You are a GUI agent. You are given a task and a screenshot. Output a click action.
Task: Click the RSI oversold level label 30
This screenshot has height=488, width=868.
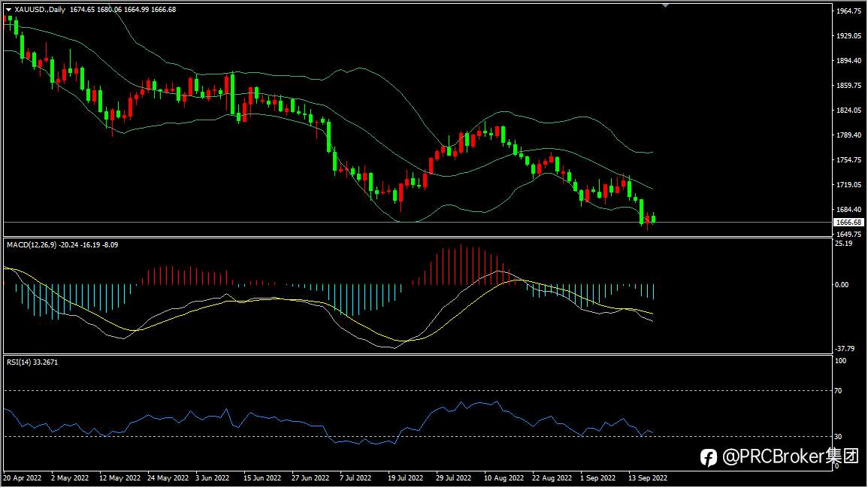pos(838,437)
